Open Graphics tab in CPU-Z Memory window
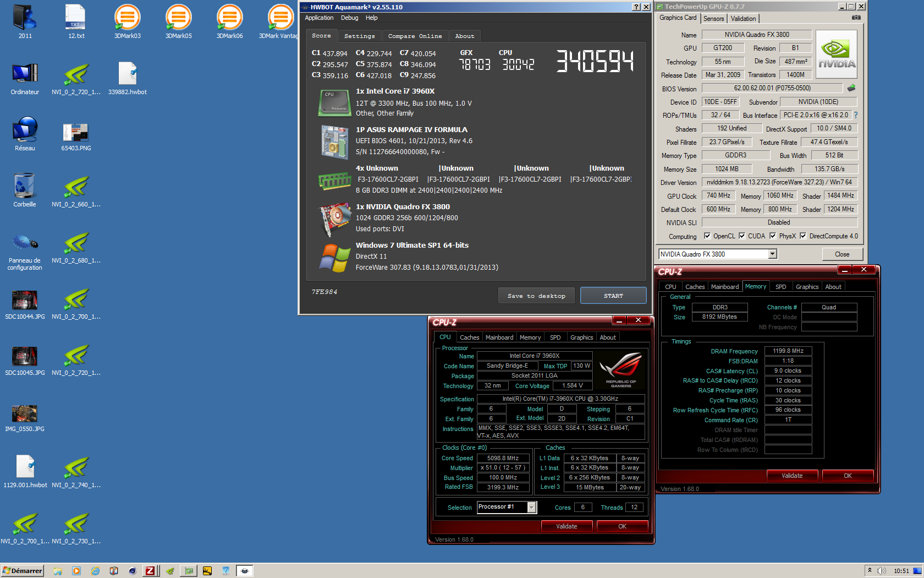 pyautogui.click(x=807, y=287)
